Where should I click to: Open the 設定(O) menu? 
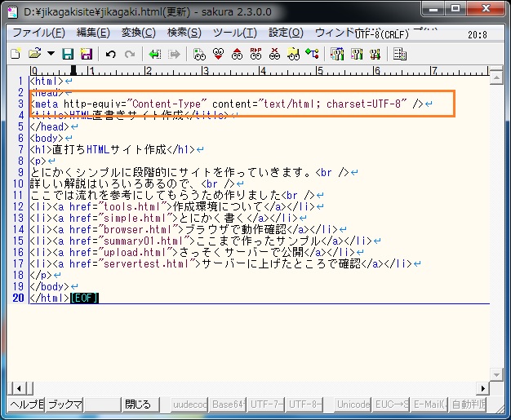(x=286, y=33)
